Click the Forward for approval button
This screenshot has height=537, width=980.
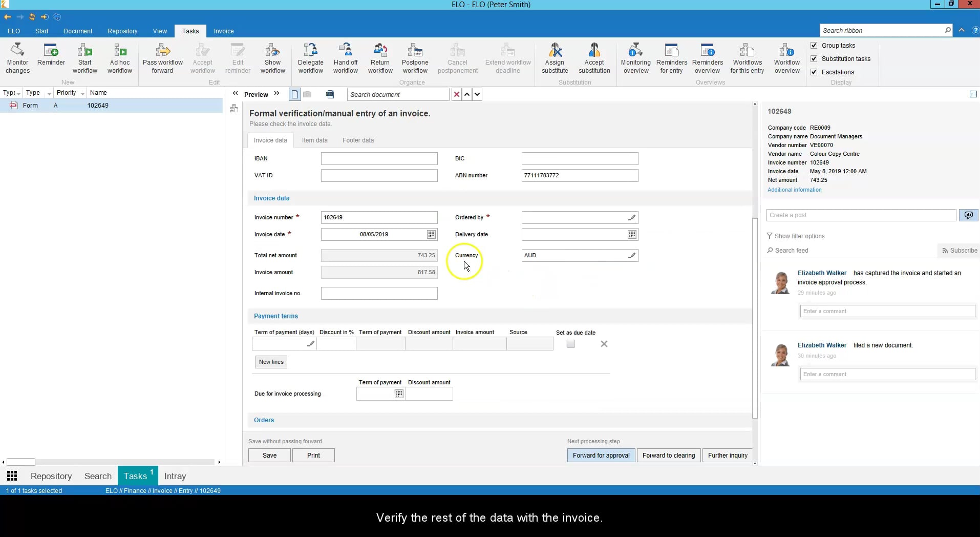click(601, 456)
